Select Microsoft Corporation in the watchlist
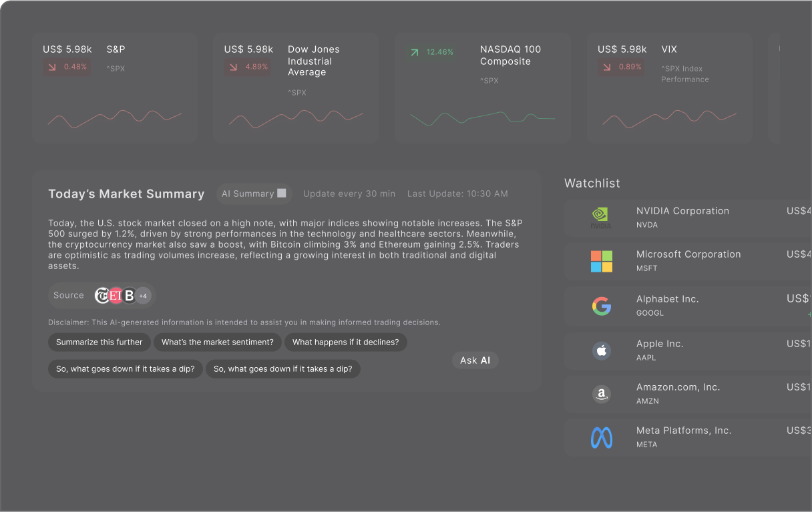This screenshot has width=812, height=512. coord(688,261)
